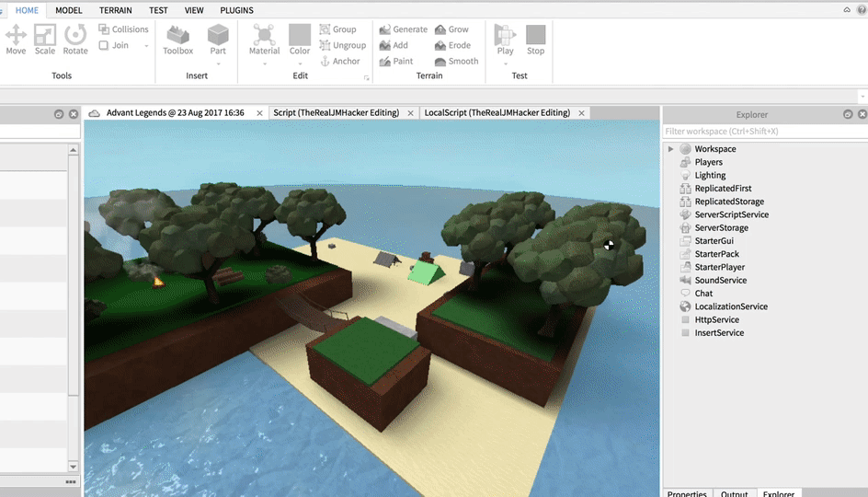Open the PLUGINS ribbon tab

pyautogui.click(x=236, y=10)
